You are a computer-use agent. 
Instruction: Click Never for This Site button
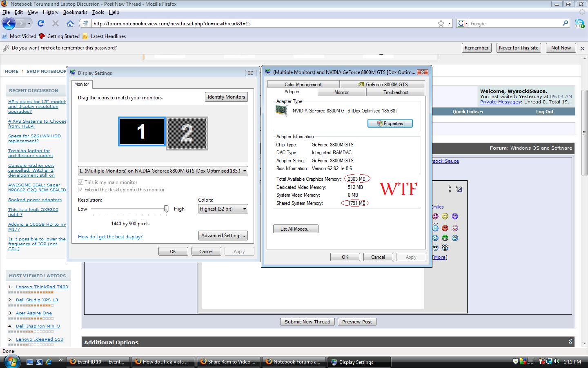tap(519, 48)
